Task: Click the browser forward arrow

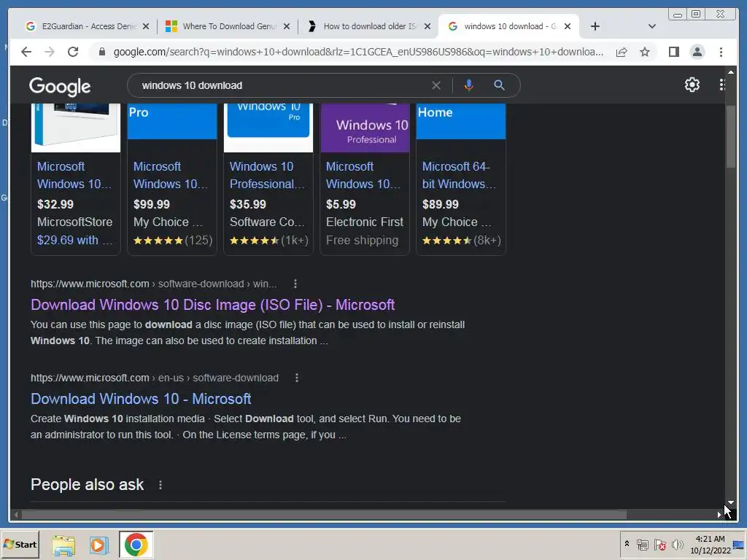Action: [x=50, y=52]
